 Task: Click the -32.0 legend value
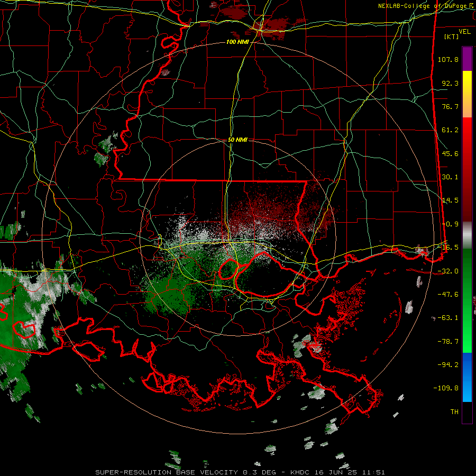point(448,271)
